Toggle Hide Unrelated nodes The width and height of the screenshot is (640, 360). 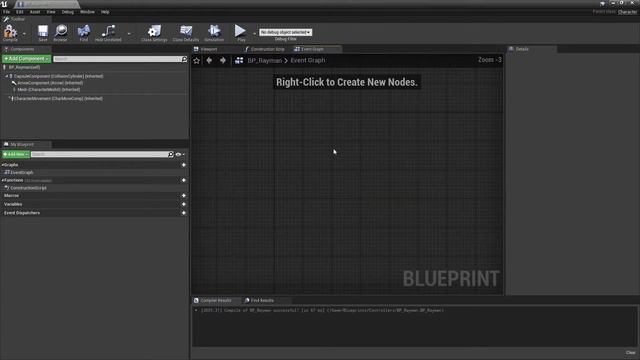pos(108,33)
